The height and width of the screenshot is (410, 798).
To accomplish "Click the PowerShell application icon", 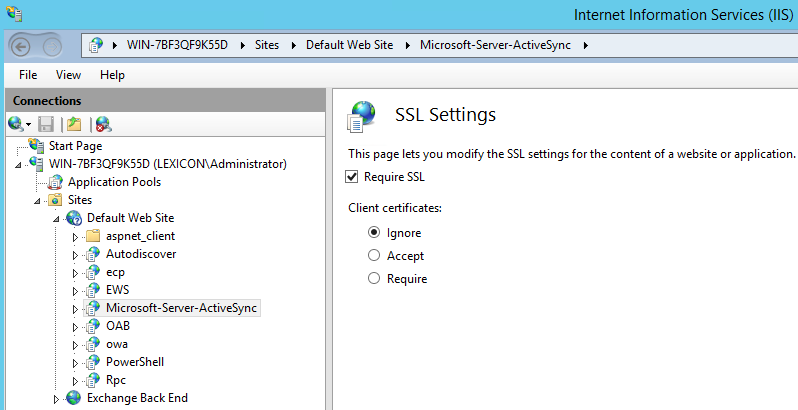I will [x=93, y=362].
